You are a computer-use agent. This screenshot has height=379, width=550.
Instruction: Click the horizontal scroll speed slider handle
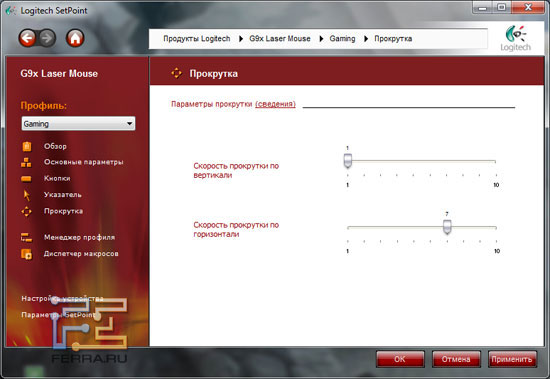[447, 227]
